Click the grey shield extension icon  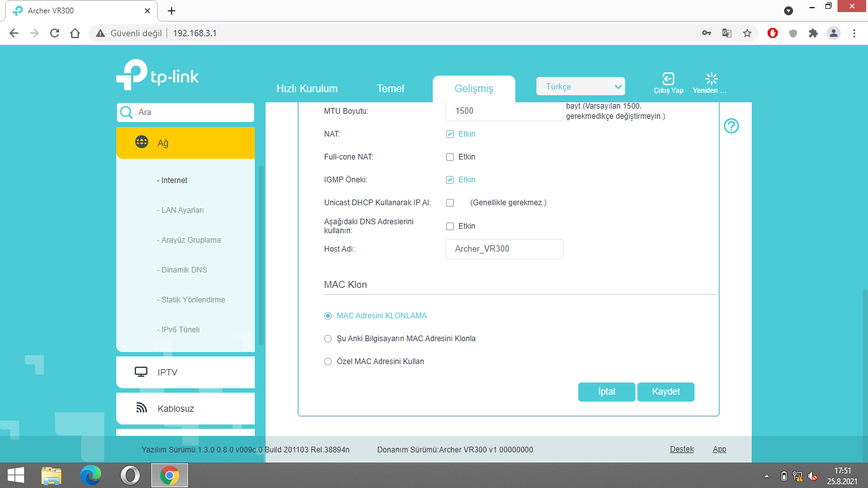pyautogui.click(x=793, y=33)
